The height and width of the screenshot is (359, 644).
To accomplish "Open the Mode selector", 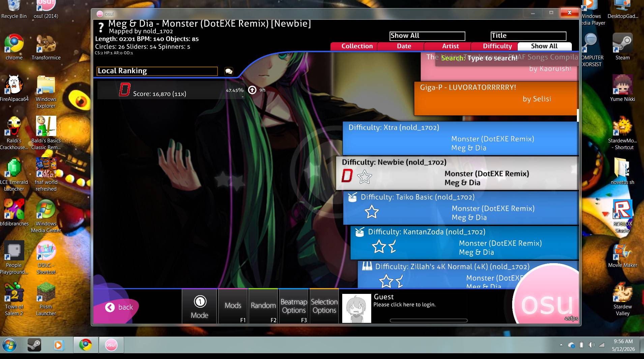I will coord(200,306).
